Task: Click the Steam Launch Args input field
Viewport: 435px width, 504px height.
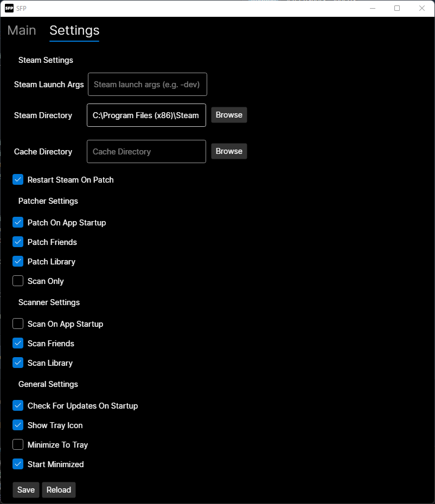Action: pyautogui.click(x=148, y=85)
